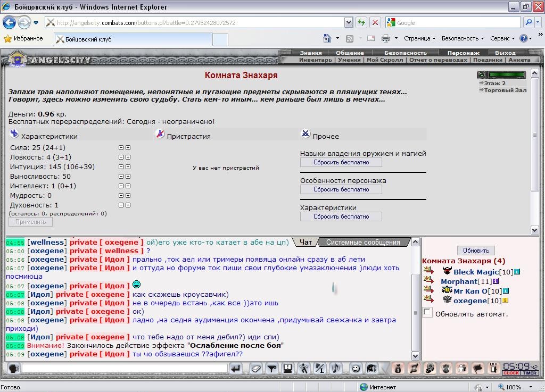The height and width of the screenshot is (392, 545).
Task: Open Инвентарь from the submenu
Action: pyautogui.click(x=315, y=60)
